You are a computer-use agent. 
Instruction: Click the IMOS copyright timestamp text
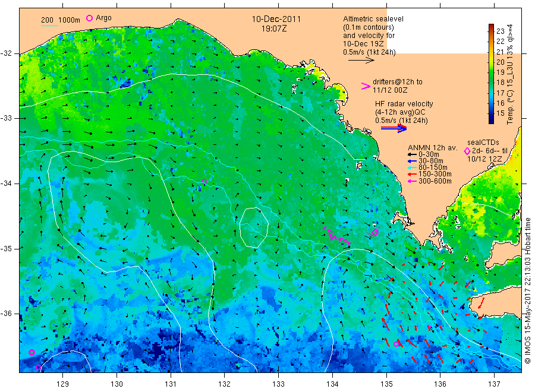(x=528, y=290)
